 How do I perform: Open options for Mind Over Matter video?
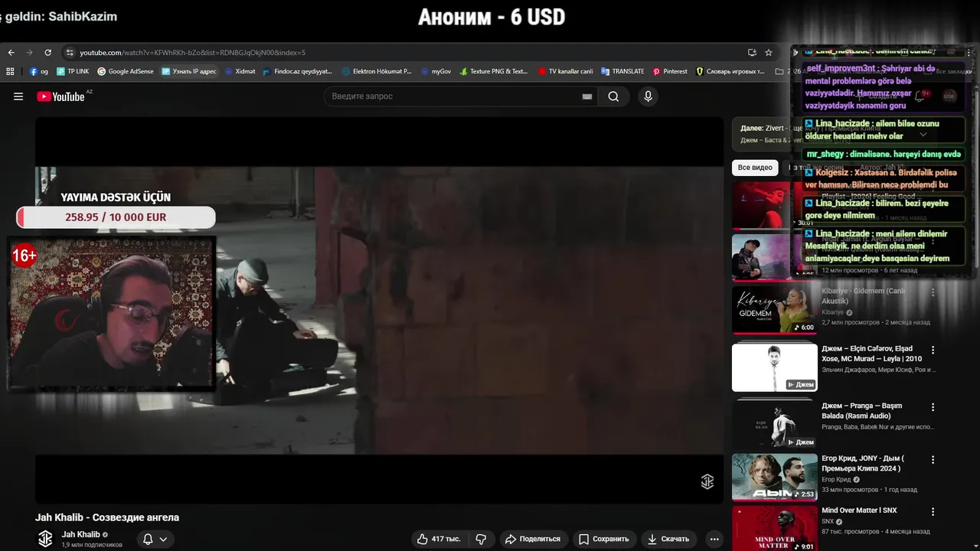pyautogui.click(x=933, y=511)
